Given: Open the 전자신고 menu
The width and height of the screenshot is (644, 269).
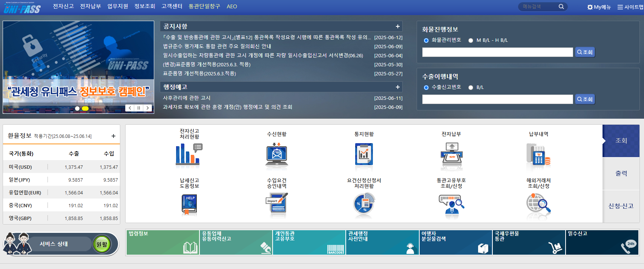Looking at the screenshot, I should click(63, 6).
